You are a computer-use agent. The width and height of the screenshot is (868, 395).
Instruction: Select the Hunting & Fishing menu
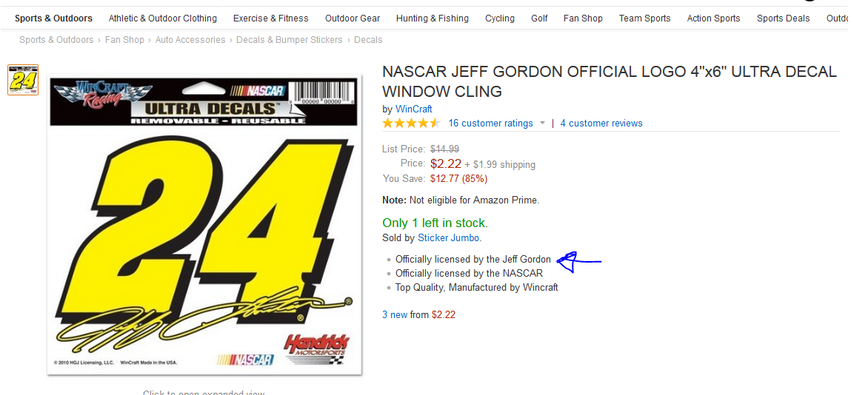pyautogui.click(x=432, y=18)
